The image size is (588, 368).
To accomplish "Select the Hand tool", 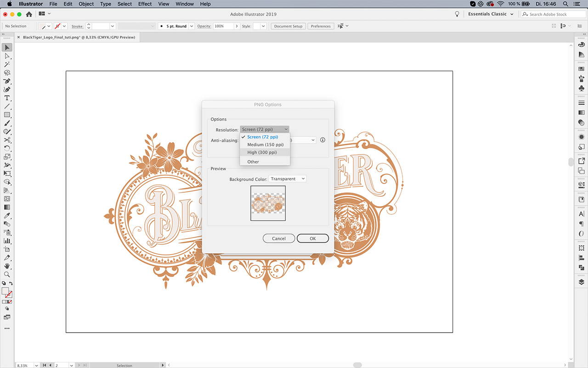I will [x=7, y=266].
